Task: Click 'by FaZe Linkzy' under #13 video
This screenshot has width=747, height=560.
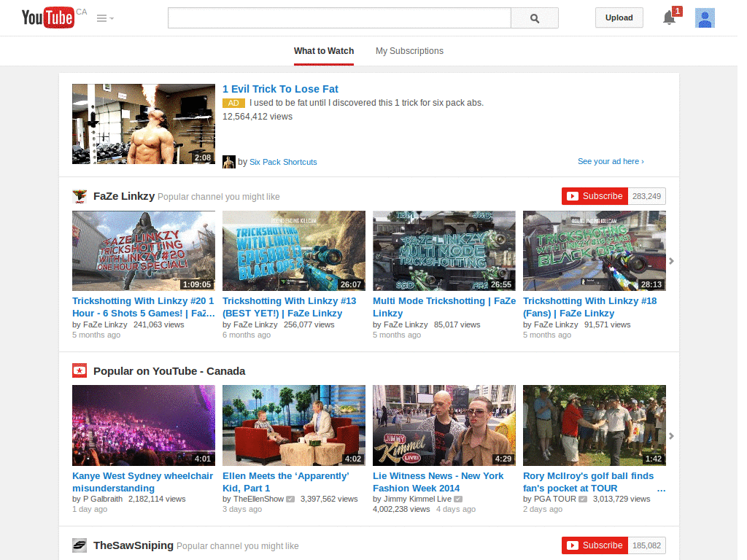Action: [x=250, y=324]
